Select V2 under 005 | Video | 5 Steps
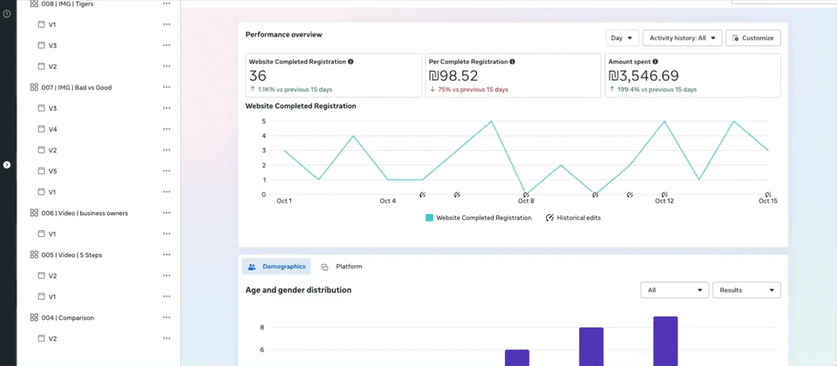This screenshot has height=366, width=837. [52, 276]
